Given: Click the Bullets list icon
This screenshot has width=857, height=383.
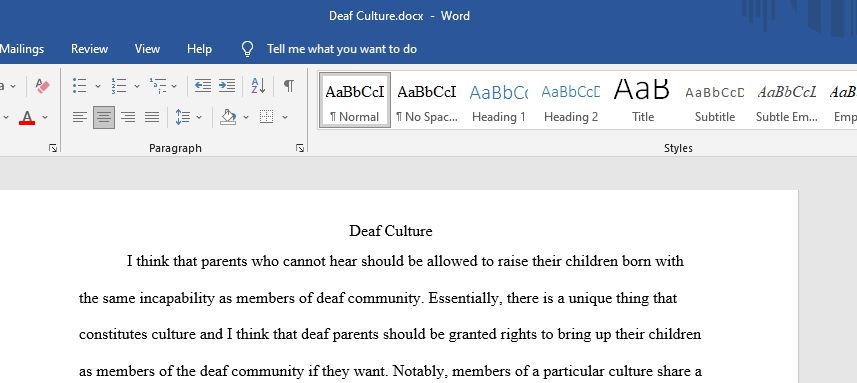Looking at the screenshot, I should click(x=80, y=86).
